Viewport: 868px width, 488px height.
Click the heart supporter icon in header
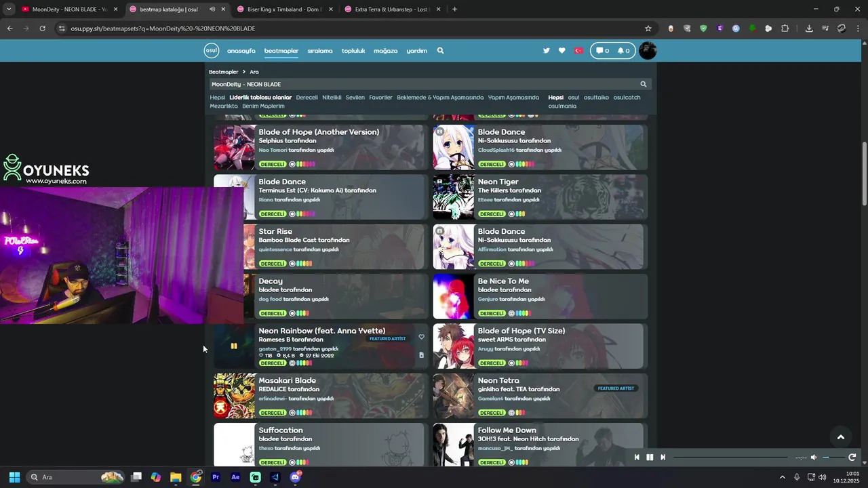(561, 51)
